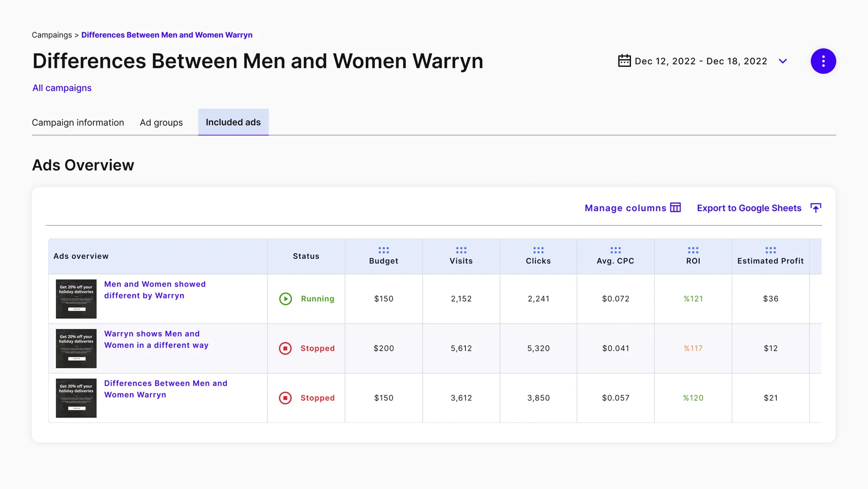Click the $0.072 average CPC value
The height and width of the screenshot is (489, 868).
[x=616, y=299]
